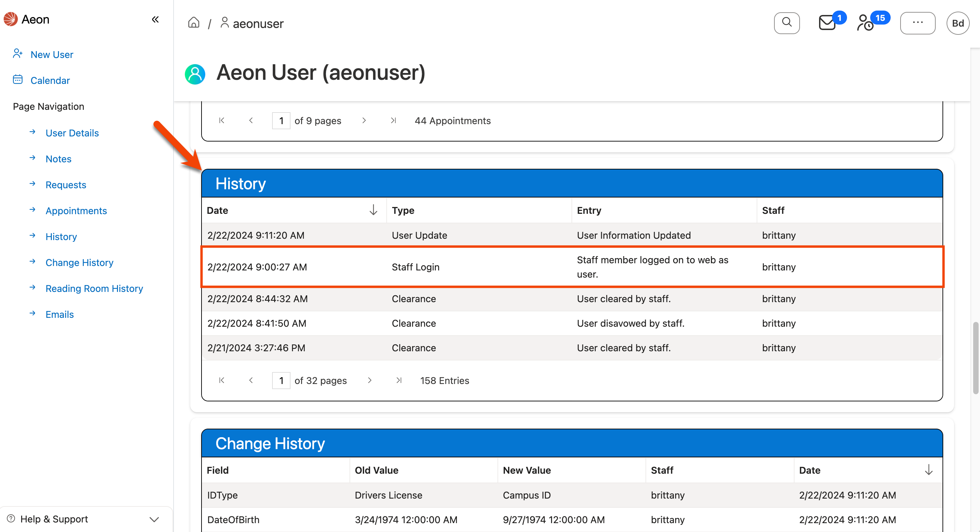Collapse the sidebar with double-chevron
Screen dimensions: 980x532
(x=155, y=19)
